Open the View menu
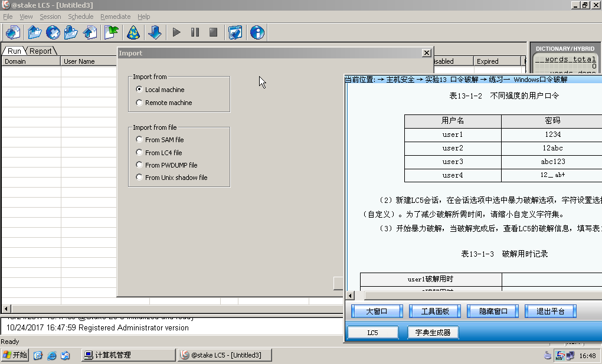The width and height of the screenshot is (602, 364). coord(26,17)
